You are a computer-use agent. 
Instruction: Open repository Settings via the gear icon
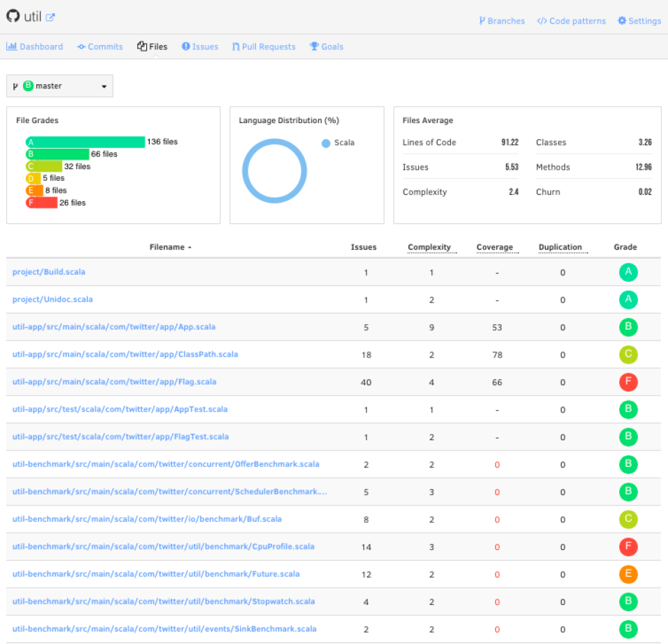click(621, 21)
